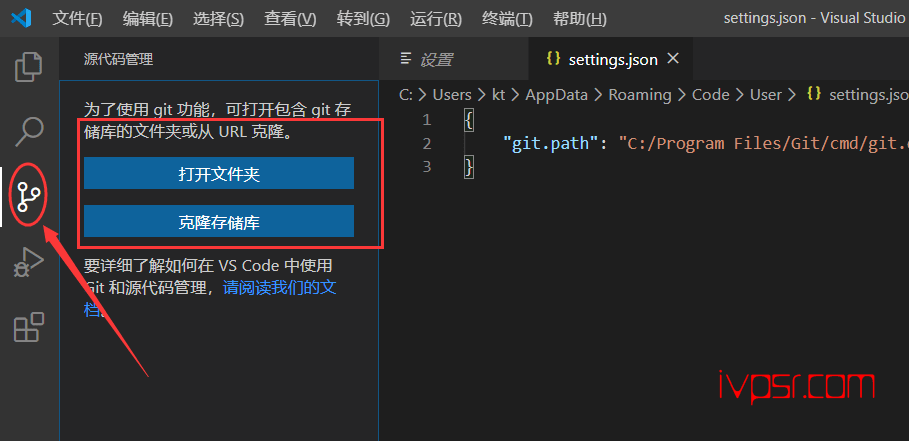The image size is (909, 441).
Task: Select AppData in the breadcrumb path
Action: point(557,95)
